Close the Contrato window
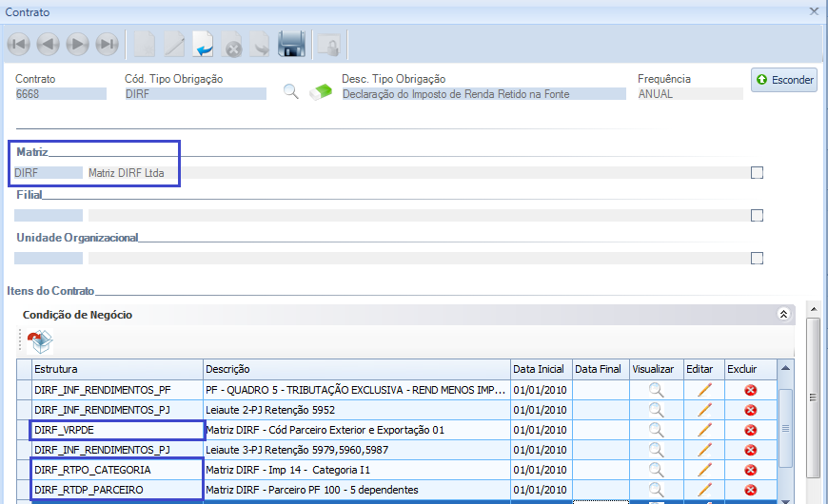Screen dimensions: 828x504 click(814, 11)
